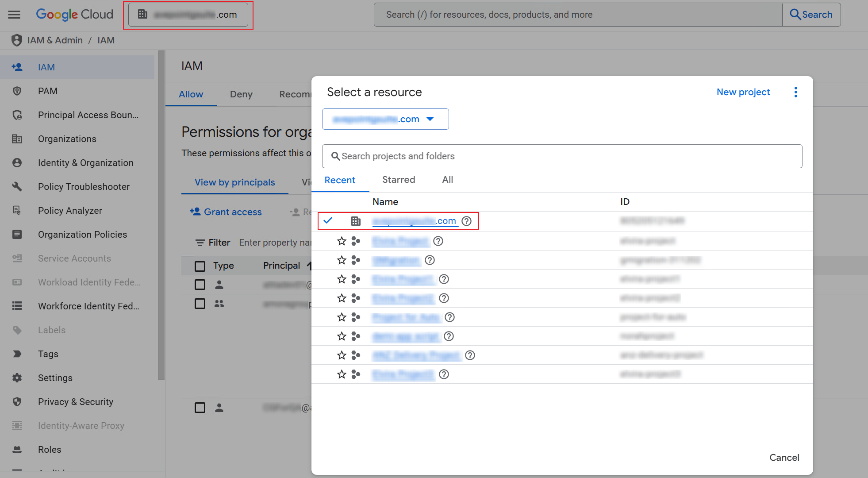Click the Organizations building icon in the sidebar
868x478 pixels.
click(x=17, y=139)
